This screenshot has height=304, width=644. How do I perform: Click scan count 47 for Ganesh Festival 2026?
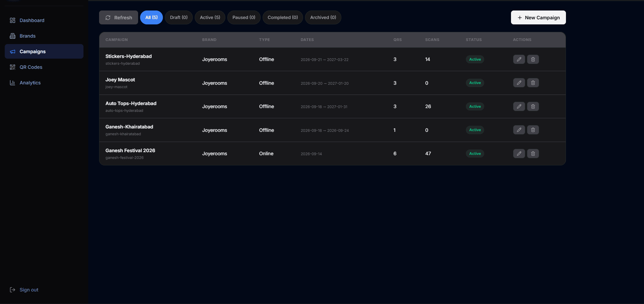click(x=428, y=154)
